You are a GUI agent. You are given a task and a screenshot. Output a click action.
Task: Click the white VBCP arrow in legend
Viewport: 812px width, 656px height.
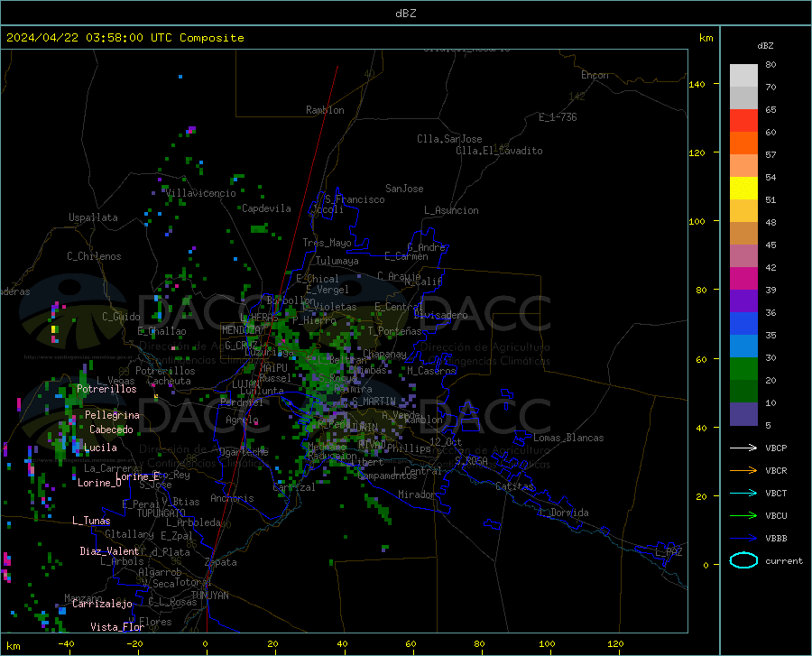(x=743, y=448)
